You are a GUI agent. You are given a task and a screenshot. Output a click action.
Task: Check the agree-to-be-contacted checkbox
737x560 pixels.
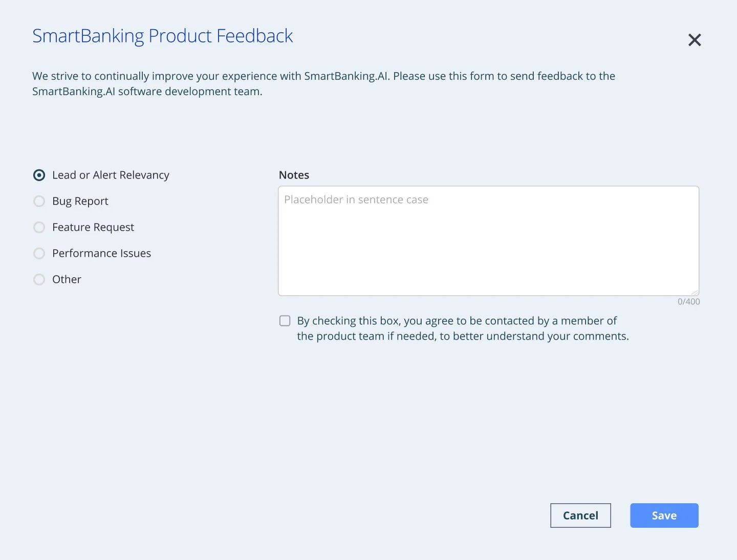285,321
